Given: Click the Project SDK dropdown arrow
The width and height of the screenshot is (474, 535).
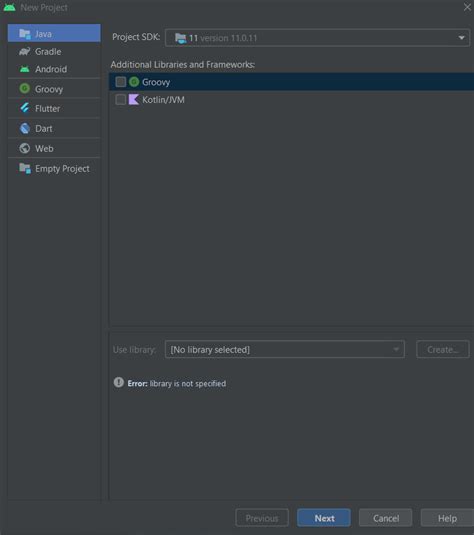Looking at the screenshot, I should [461, 38].
